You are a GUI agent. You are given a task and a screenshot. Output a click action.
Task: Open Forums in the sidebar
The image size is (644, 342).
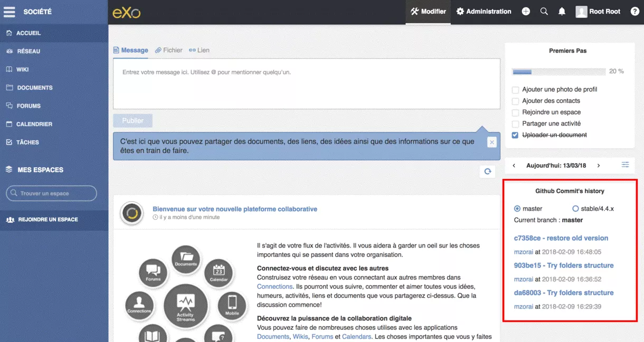pos(54,106)
